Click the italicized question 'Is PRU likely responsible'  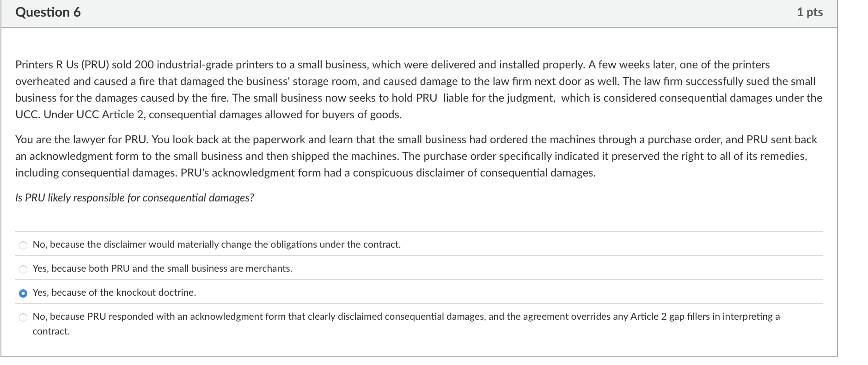click(135, 197)
